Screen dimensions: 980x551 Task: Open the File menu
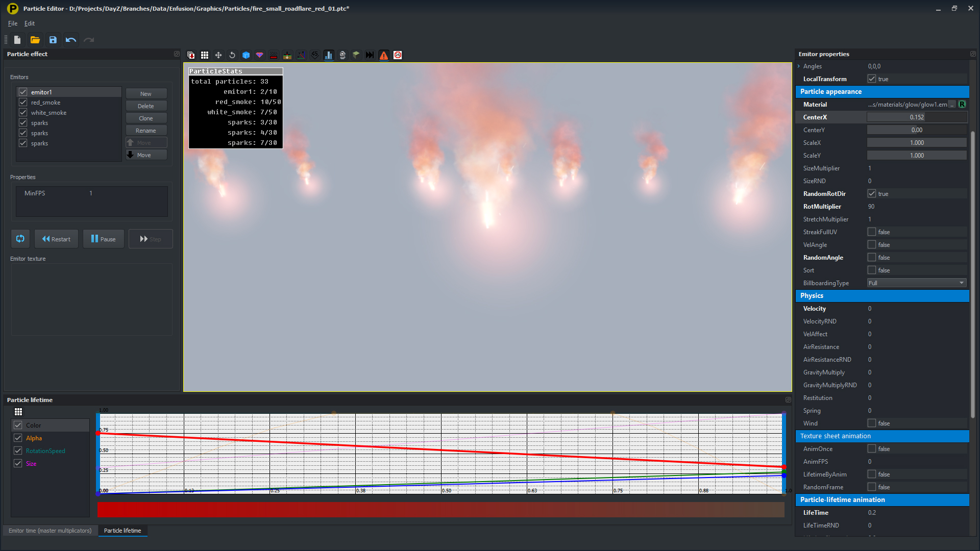11,23
